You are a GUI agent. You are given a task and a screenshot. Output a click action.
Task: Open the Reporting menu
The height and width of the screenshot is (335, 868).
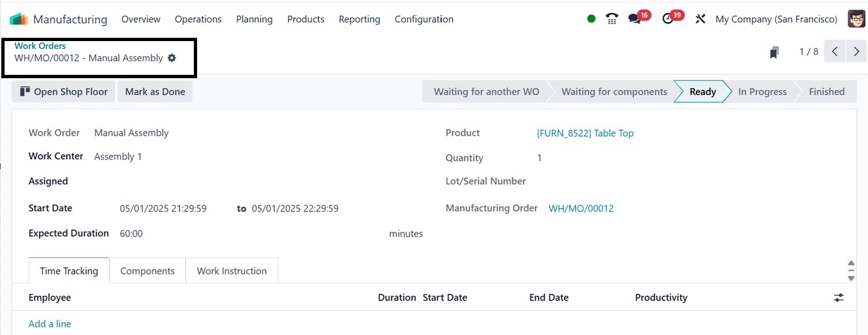[x=359, y=19]
